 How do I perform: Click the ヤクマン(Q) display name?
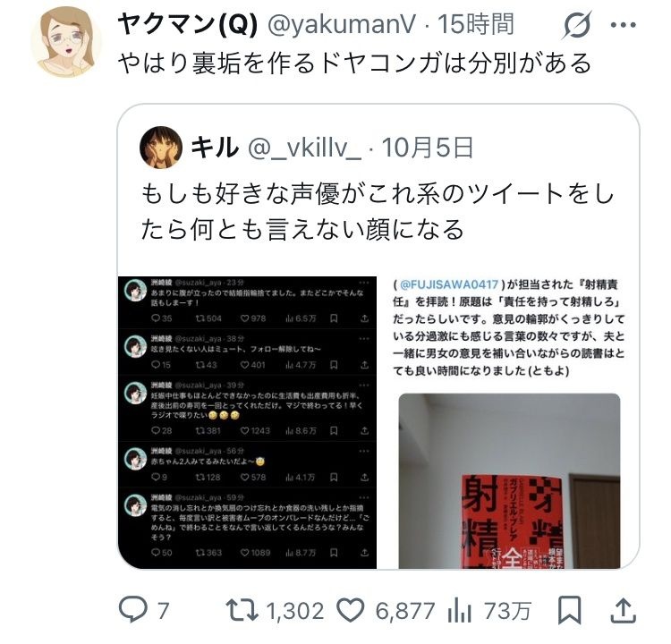pos(188,24)
